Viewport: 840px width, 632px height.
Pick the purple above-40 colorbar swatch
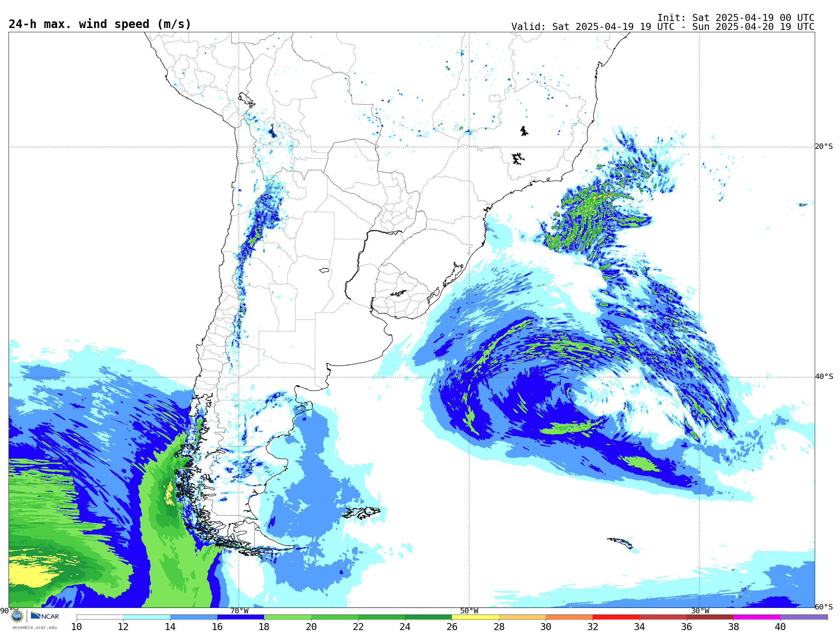click(804, 617)
